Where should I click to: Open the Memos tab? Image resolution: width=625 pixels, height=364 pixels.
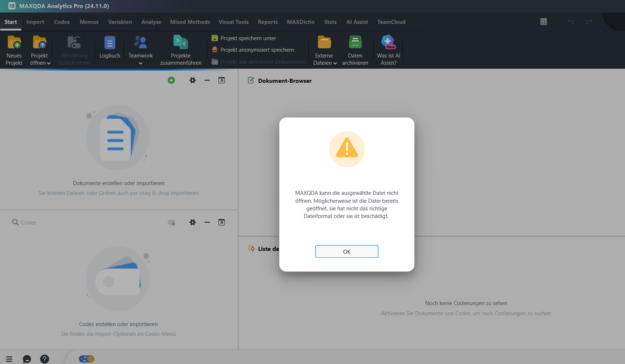89,22
